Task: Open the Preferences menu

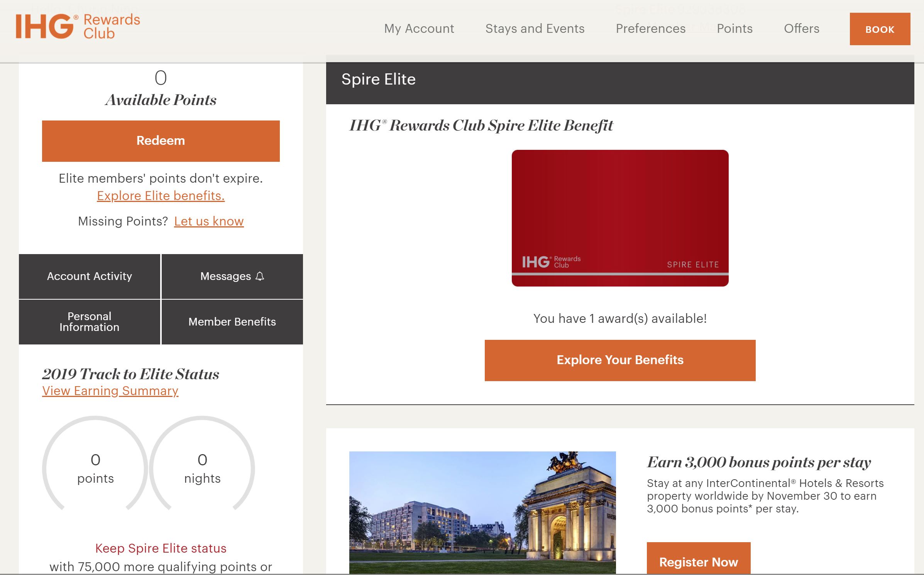Action: (x=651, y=29)
